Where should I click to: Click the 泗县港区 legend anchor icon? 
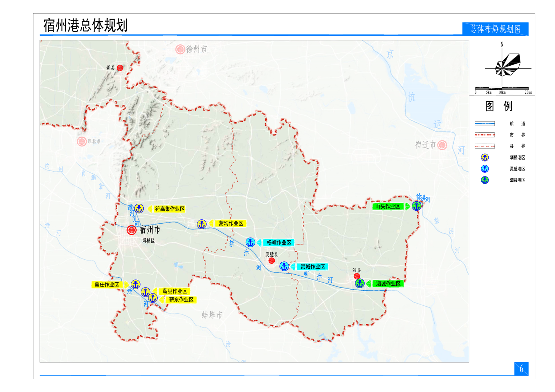coord(484,180)
